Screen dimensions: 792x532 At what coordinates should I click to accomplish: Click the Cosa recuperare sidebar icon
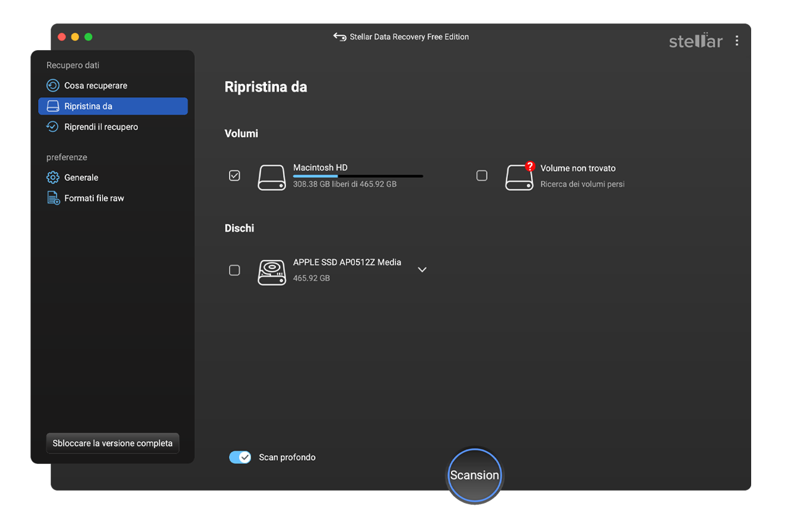[x=53, y=85]
